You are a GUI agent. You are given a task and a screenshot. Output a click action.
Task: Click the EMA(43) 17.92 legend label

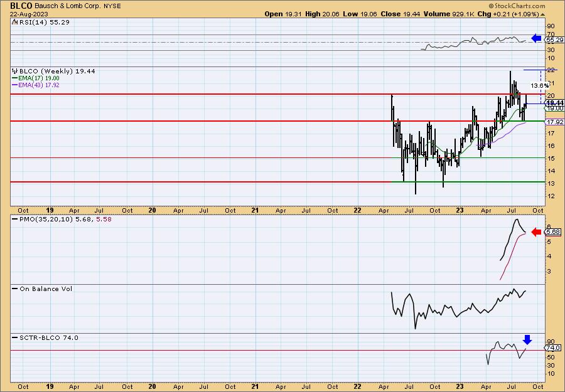click(x=39, y=85)
